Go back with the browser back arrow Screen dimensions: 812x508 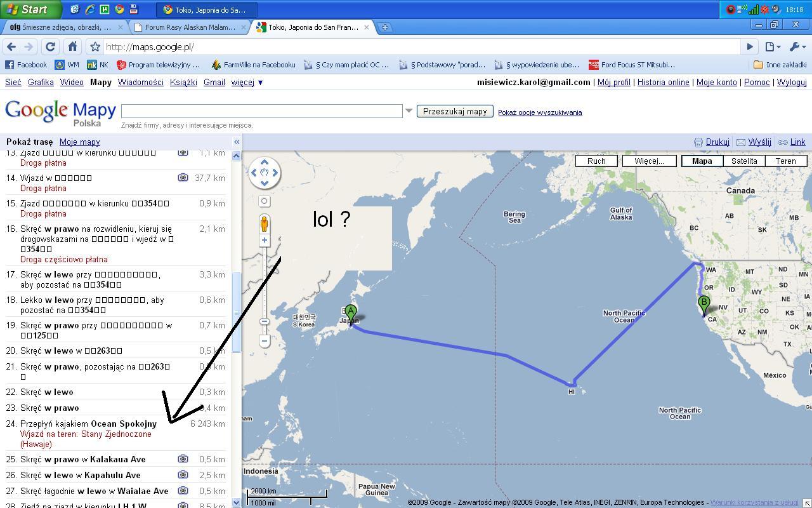[x=11, y=47]
